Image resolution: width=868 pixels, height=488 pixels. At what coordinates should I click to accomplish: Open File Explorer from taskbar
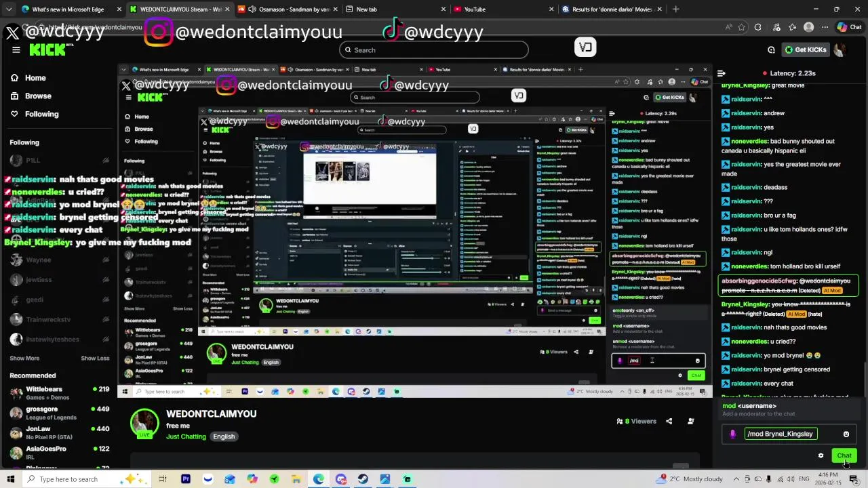pos(296,479)
